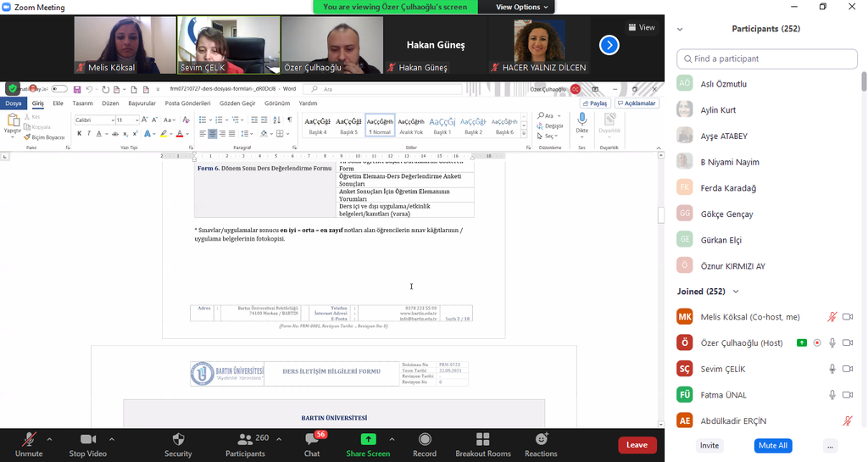Collapse Participants panel chevron
Viewport: 868px width, 462px height.
680,30
